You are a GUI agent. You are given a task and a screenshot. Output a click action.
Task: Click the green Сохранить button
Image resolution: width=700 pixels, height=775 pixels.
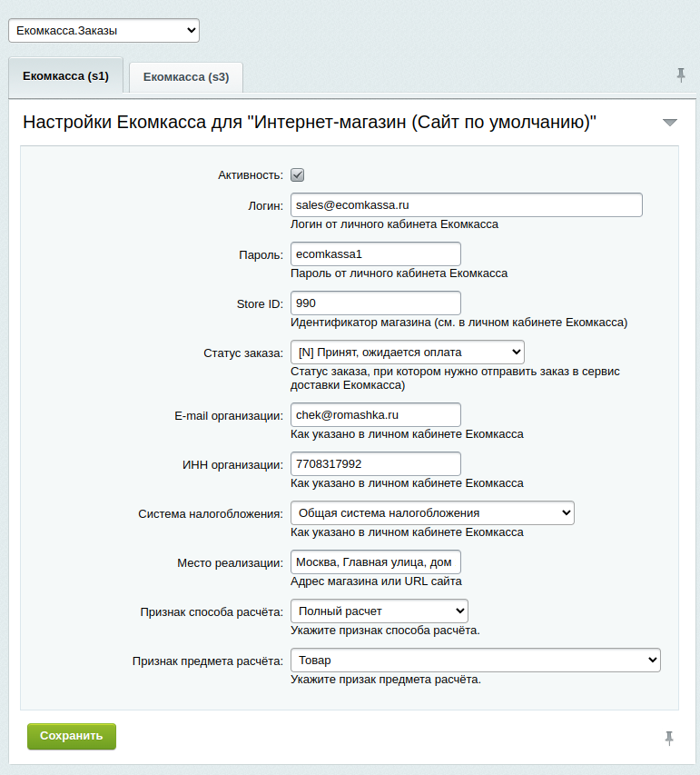tap(72, 737)
